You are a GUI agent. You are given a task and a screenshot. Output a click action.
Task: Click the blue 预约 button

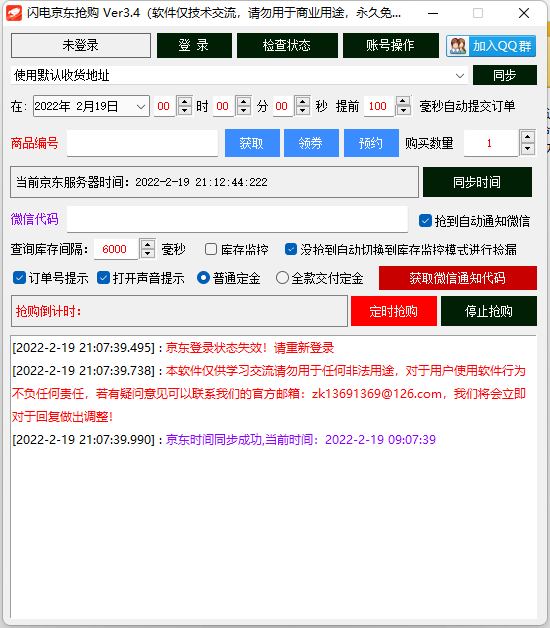[x=371, y=143]
